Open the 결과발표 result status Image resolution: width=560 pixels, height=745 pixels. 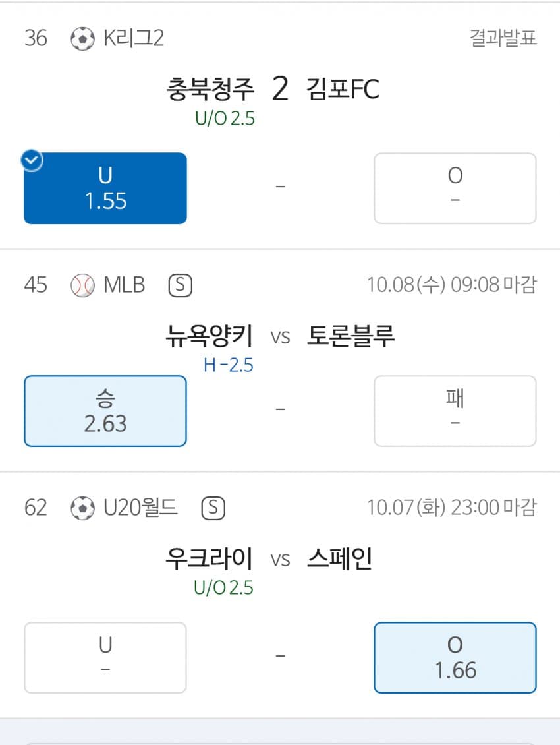[x=503, y=39]
